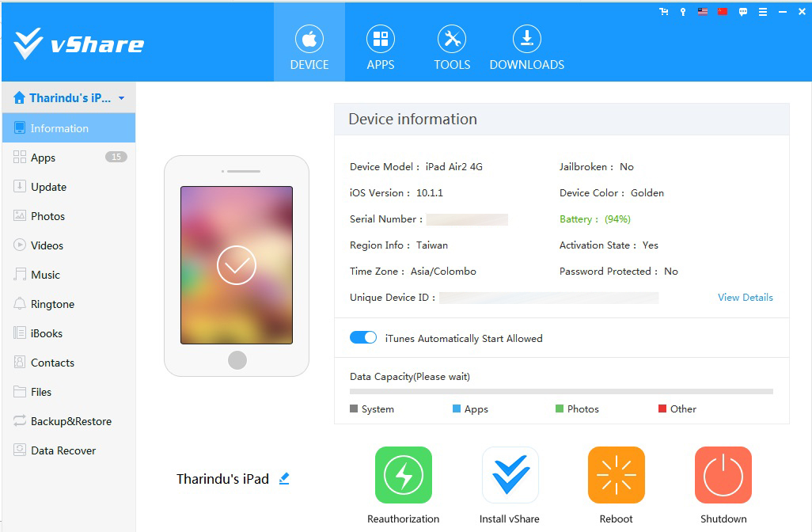The width and height of the screenshot is (812, 532).
Task: Open the Update section
Action: [69, 187]
